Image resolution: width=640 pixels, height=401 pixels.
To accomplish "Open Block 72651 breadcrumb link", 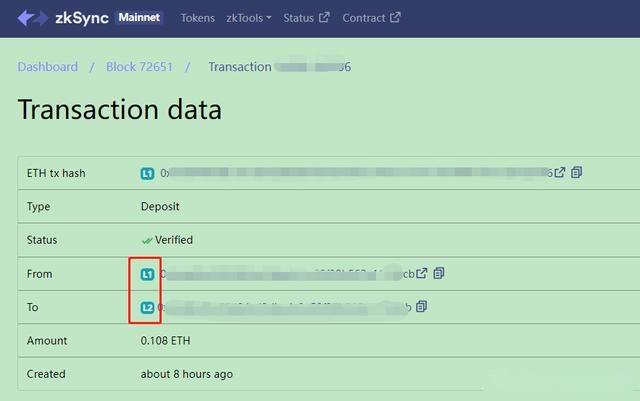I will 140,67.
